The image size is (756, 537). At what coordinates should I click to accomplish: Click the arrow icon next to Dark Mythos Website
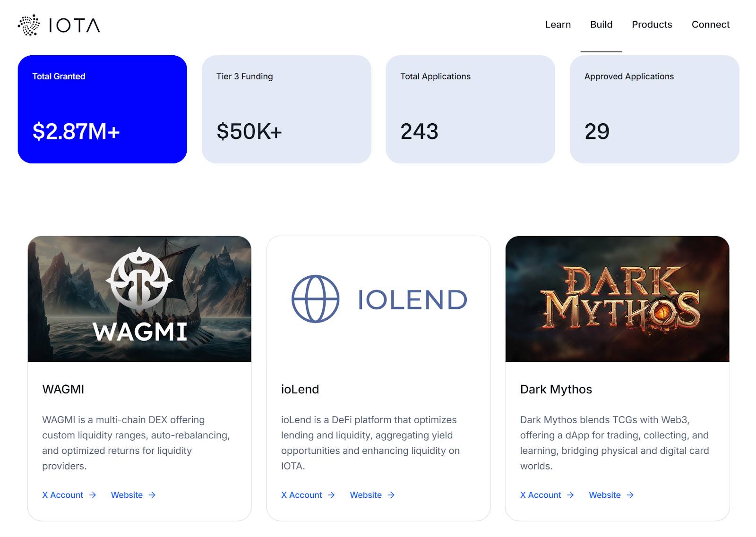630,495
